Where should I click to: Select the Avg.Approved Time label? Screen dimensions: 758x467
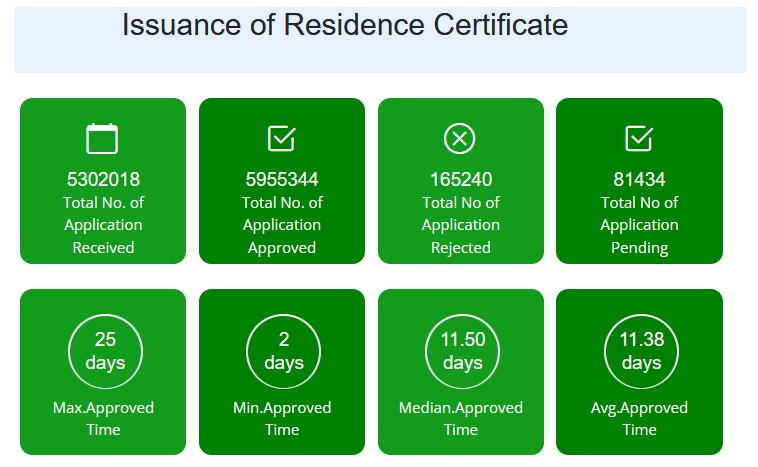640,418
